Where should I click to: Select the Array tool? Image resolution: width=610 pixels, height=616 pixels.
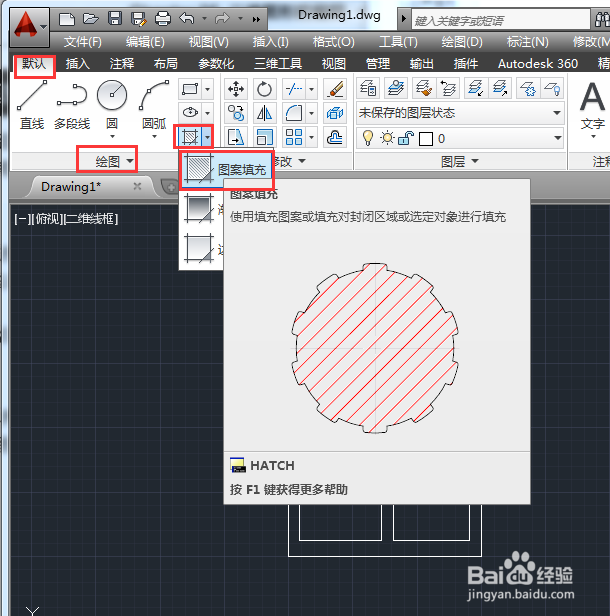[x=294, y=138]
